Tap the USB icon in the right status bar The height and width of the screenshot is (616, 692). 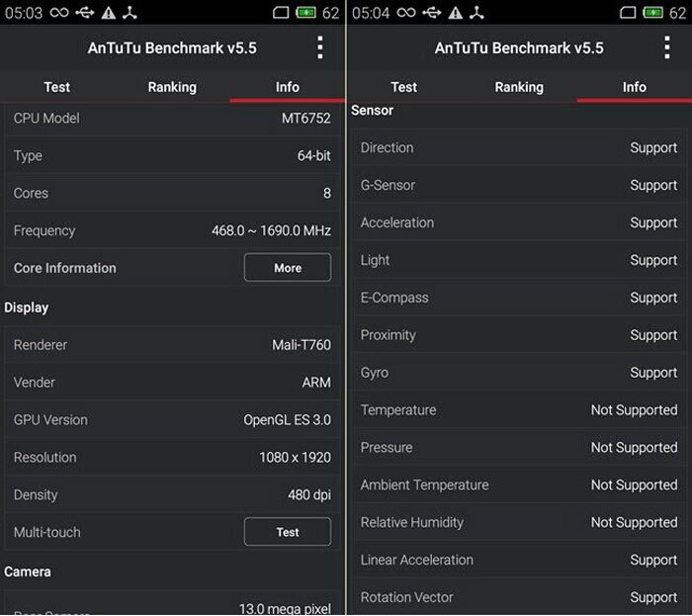429,13
